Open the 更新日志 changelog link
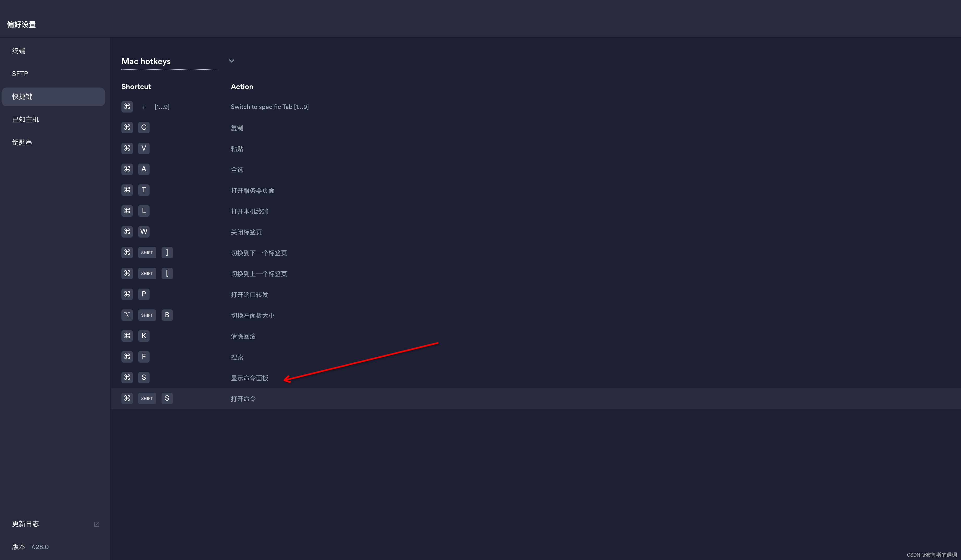Image resolution: width=961 pixels, height=560 pixels. click(x=25, y=524)
